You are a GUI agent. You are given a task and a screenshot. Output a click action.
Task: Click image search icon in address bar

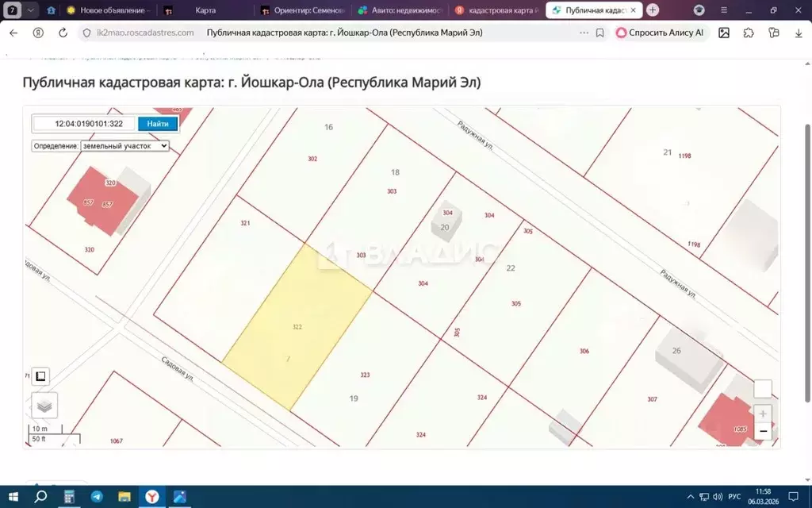point(724,33)
